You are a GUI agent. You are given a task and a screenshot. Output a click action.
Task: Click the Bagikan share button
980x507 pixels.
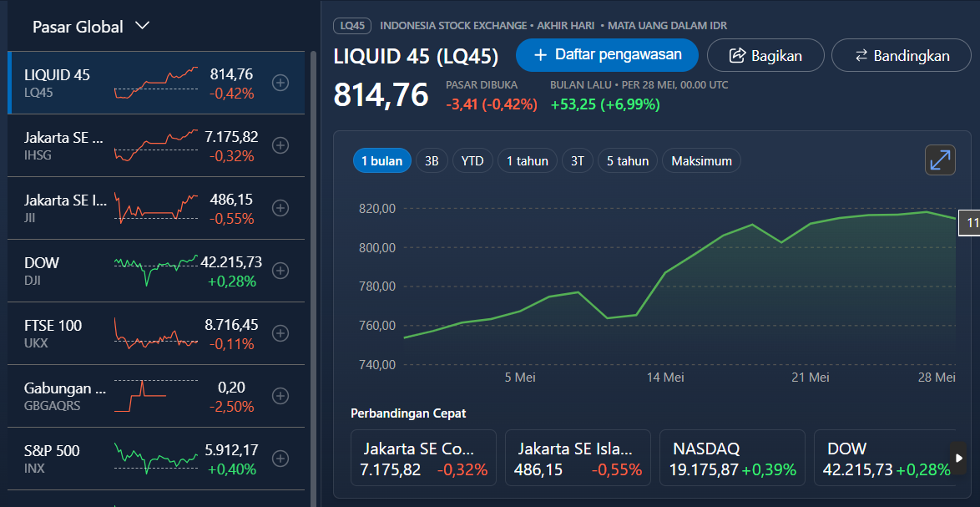tap(765, 55)
